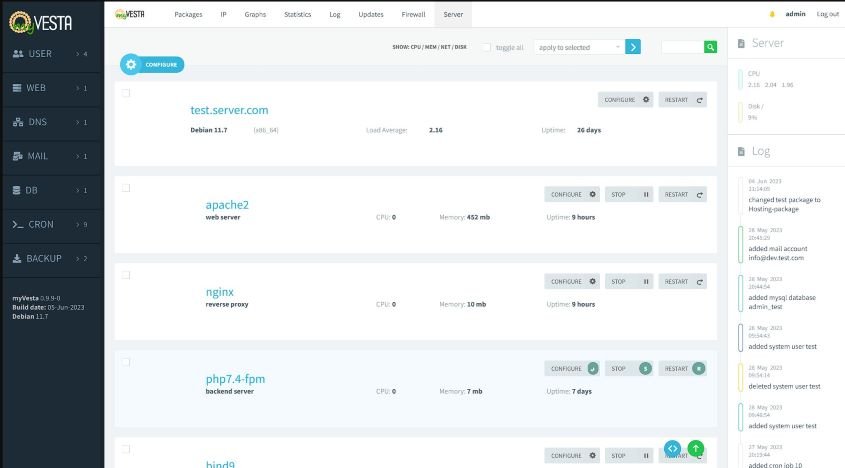Click the Log panel document icon
The image size is (845, 468).
tap(742, 152)
